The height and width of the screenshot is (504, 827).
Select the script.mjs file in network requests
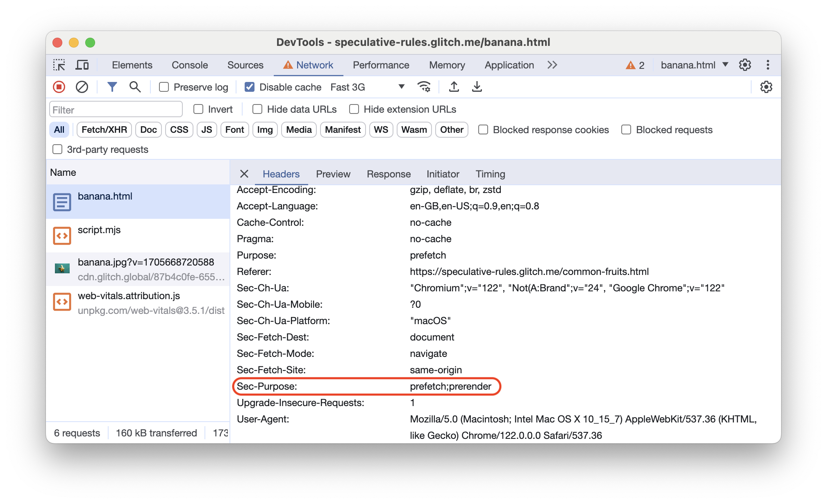tap(99, 229)
